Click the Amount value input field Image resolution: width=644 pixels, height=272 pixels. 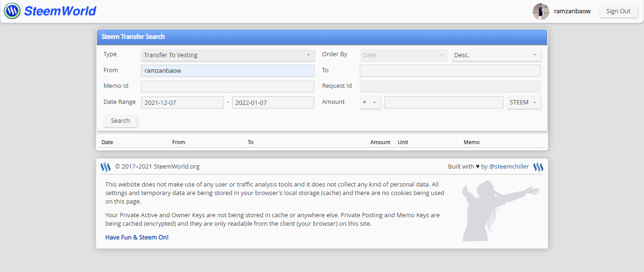(444, 102)
